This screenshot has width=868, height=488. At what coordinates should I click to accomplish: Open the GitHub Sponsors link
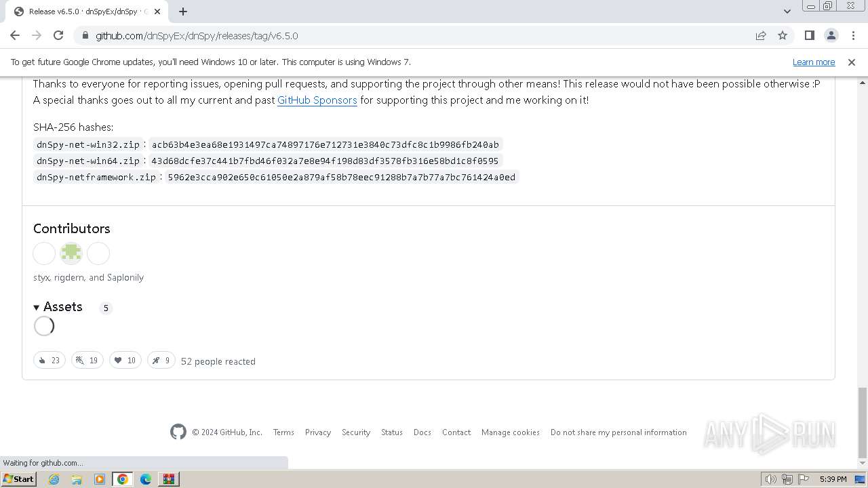click(x=317, y=100)
